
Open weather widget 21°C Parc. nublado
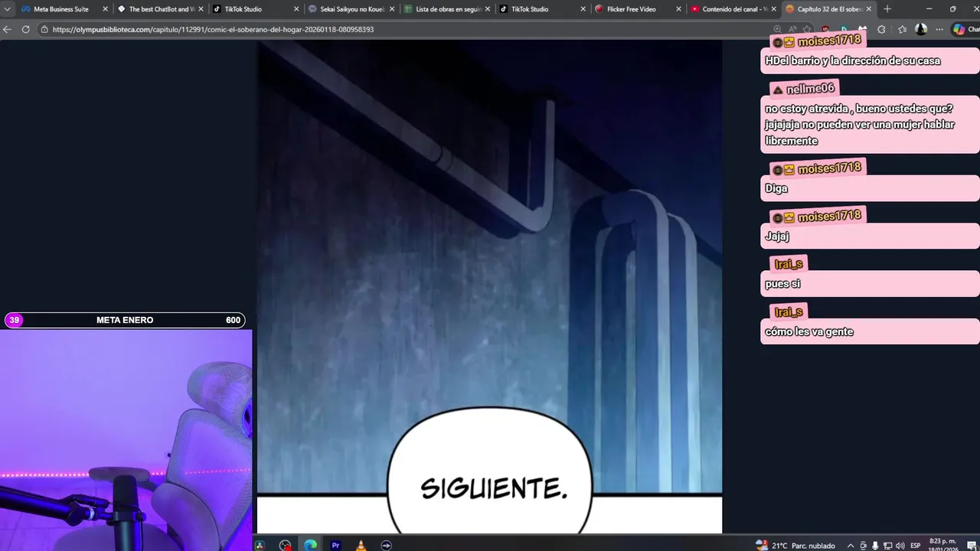click(795, 546)
